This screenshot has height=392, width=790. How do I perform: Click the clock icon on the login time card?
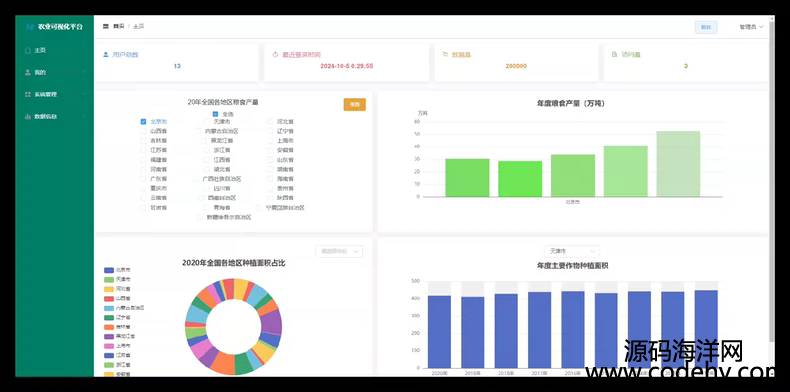tap(275, 54)
